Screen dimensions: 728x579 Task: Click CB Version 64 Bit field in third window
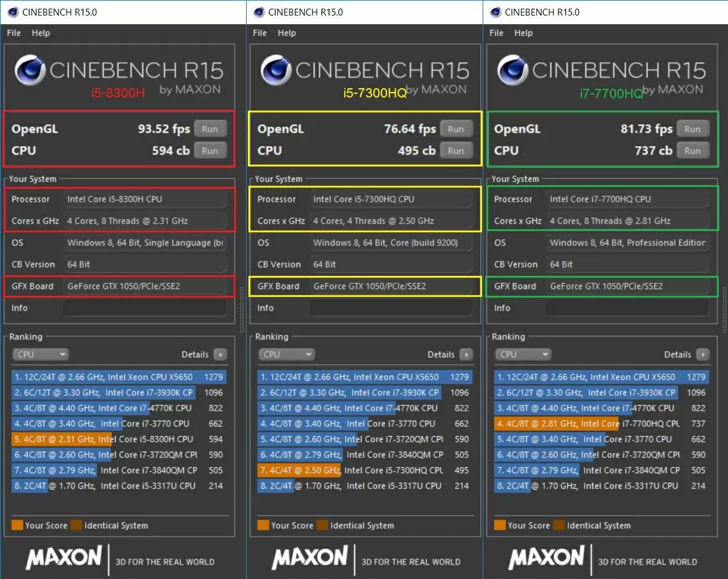click(628, 265)
